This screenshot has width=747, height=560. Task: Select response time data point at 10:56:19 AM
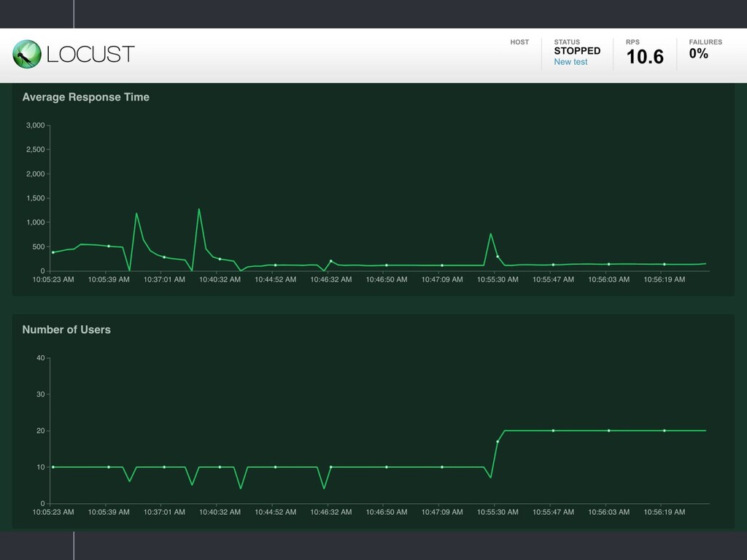tap(664, 264)
